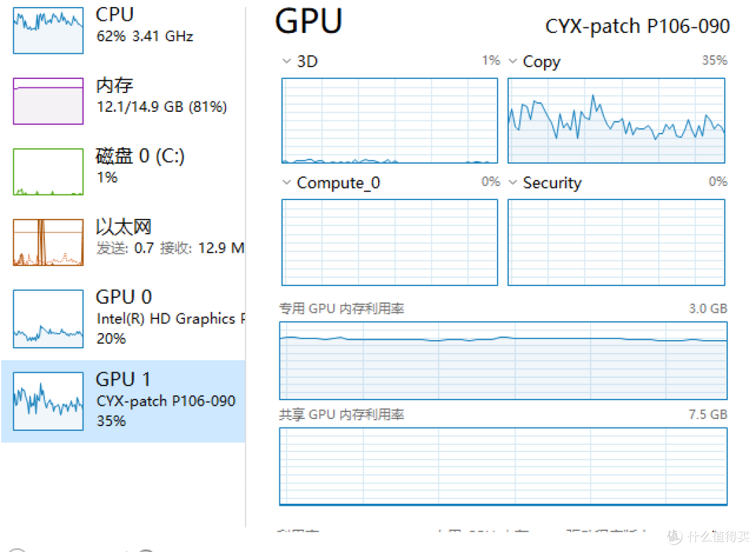Click the Security utilization graph

pyautogui.click(x=616, y=242)
